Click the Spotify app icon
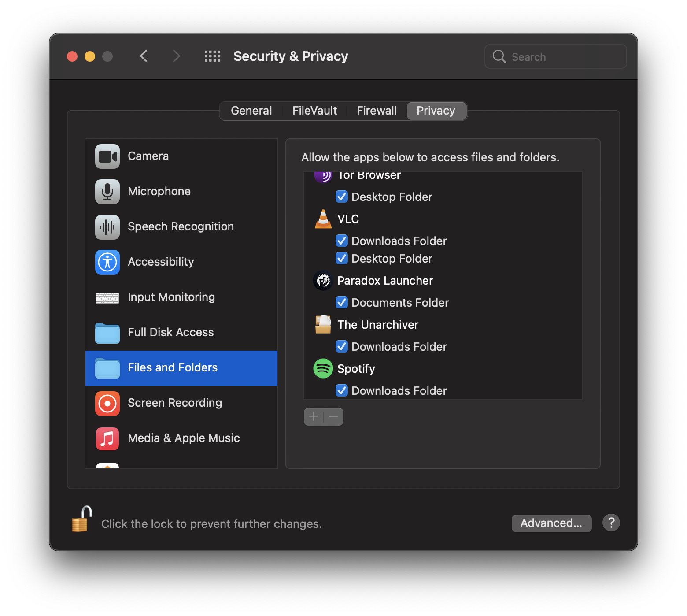The width and height of the screenshot is (687, 616). (323, 368)
